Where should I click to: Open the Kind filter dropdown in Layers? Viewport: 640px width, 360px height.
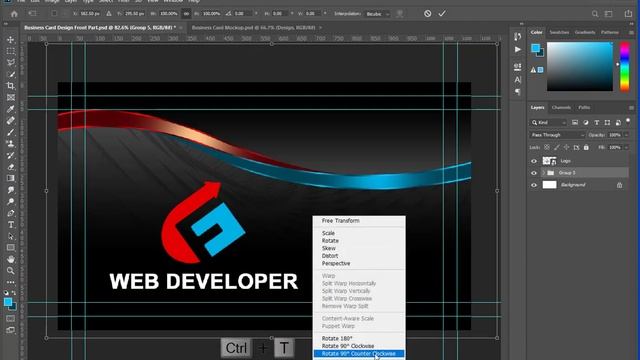pyautogui.click(x=549, y=122)
